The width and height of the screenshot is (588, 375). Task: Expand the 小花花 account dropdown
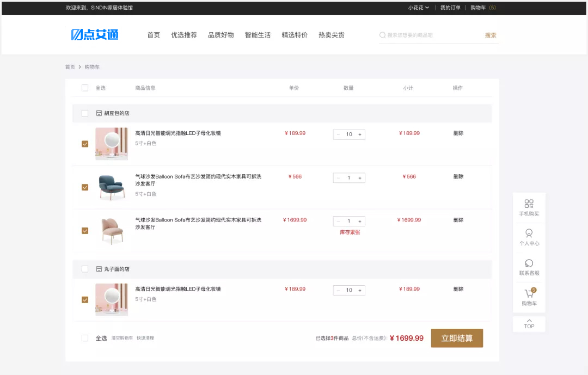[x=419, y=8]
